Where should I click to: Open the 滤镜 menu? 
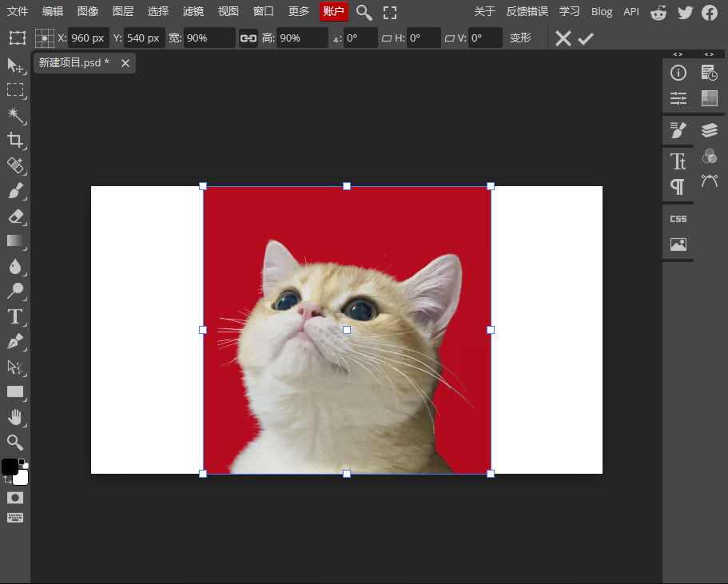[x=193, y=11]
